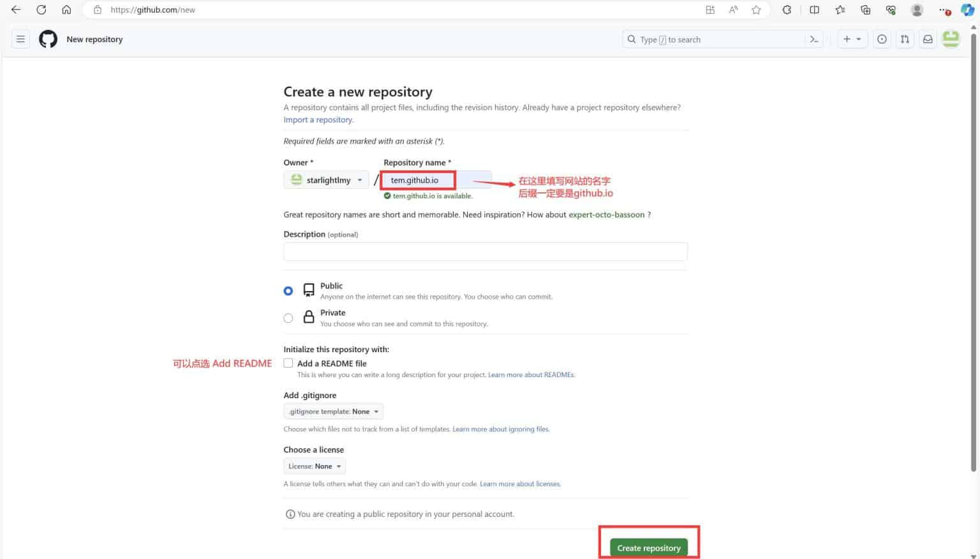Click Learn more about READMEs link
Image resolution: width=980 pixels, height=559 pixels.
(x=531, y=375)
